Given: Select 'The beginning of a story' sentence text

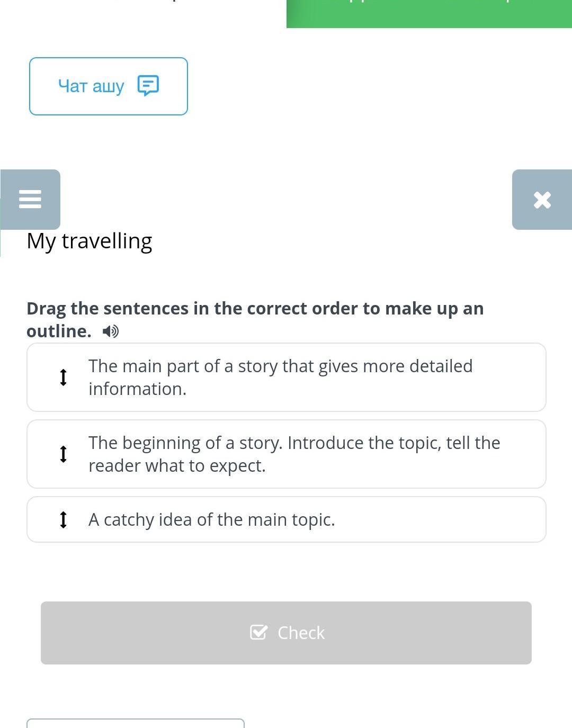Looking at the screenshot, I should coord(294,454).
